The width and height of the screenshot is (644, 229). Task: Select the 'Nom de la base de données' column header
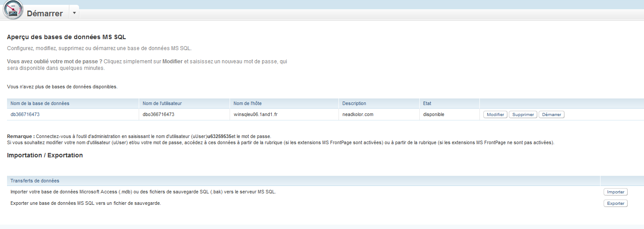coord(40,103)
